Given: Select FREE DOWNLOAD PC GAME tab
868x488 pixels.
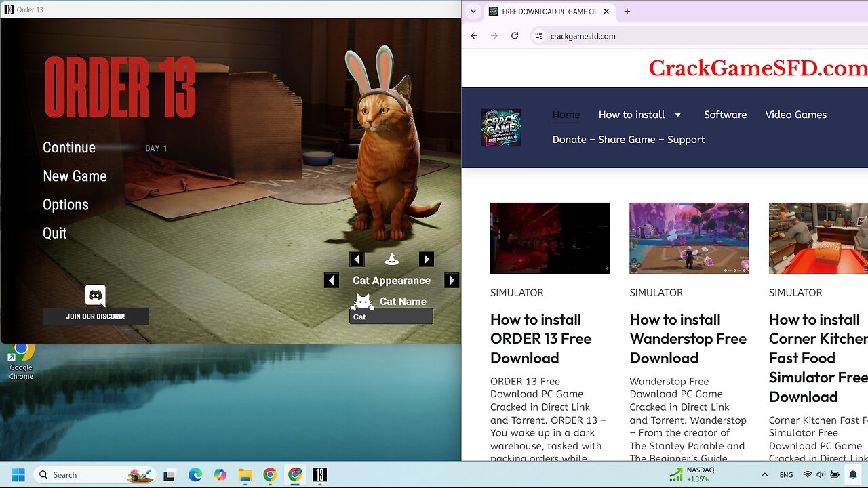Looking at the screenshot, I should 549,12.
